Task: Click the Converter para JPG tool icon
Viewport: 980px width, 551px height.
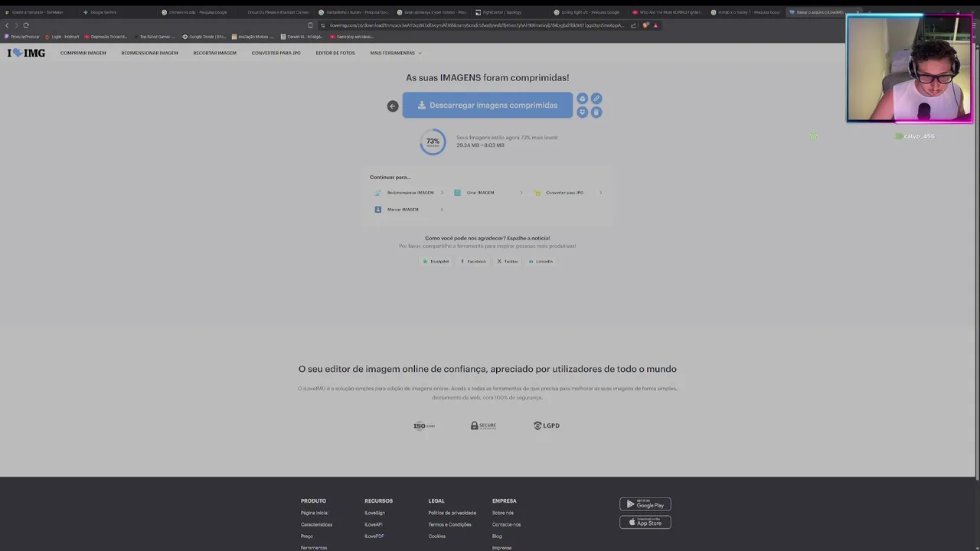Action: [x=537, y=193]
